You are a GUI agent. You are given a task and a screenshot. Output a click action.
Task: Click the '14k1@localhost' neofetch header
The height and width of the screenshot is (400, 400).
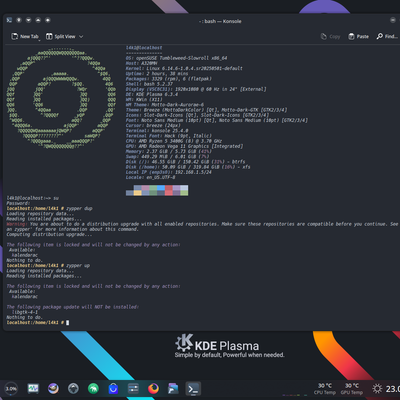pos(144,48)
